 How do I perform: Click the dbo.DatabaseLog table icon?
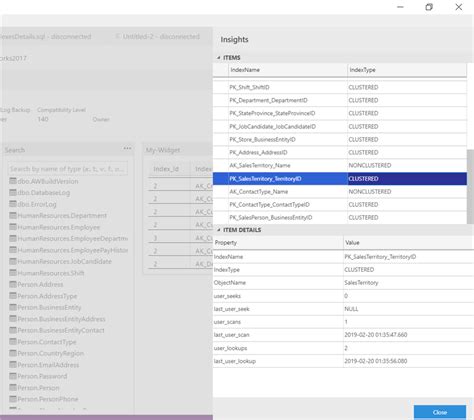coord(13,192)
